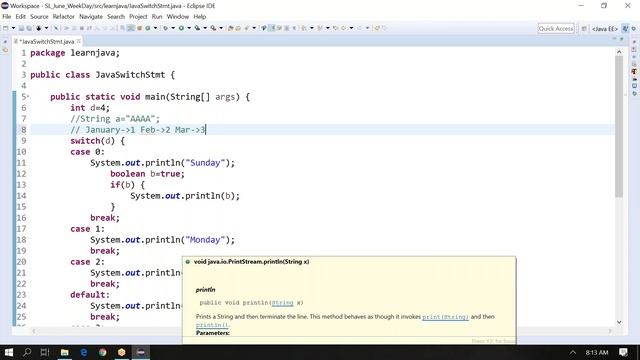Close the JavaSwitchStmt.java editor tab

79,41
